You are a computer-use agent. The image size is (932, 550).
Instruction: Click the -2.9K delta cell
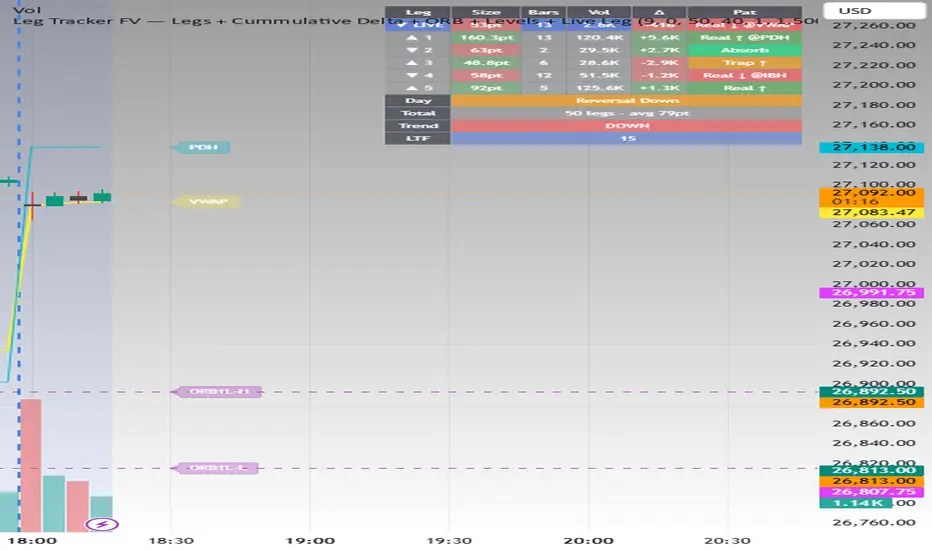tap(659, 62)
